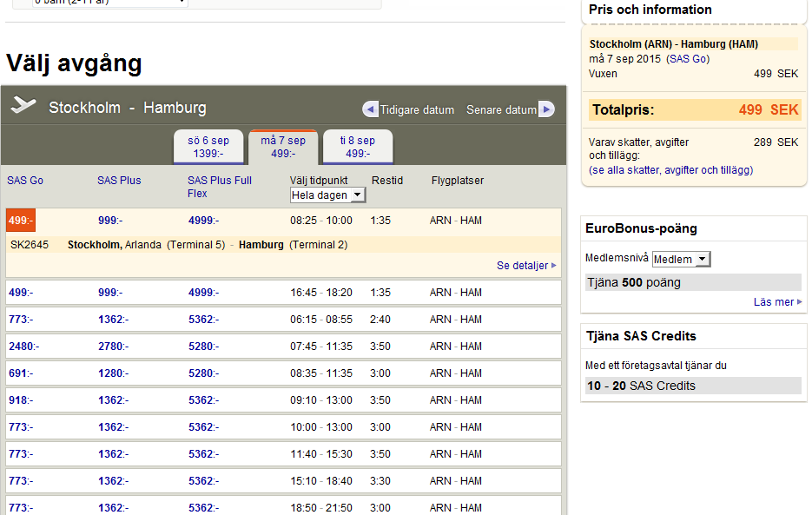Click the Stockholm (ARN) - Hamburg (HAM) route title
This screenshot has height=515, width=812.
coord(674,44)
